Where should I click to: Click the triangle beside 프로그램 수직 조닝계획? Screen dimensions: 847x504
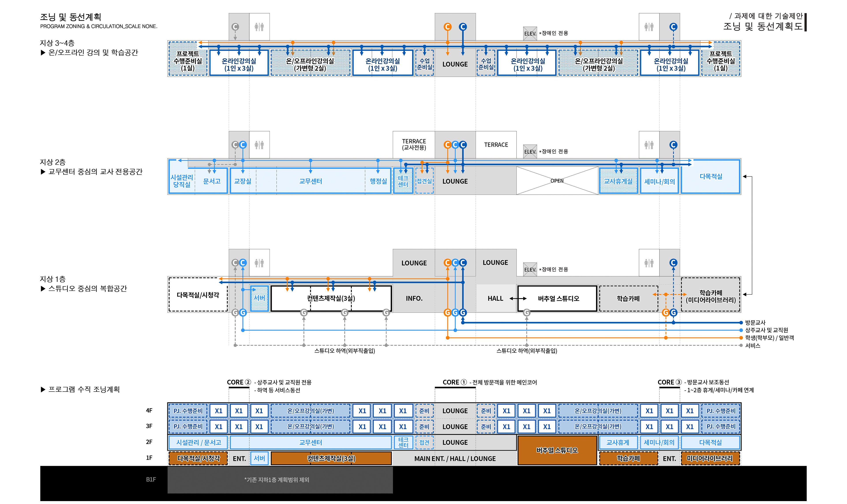click(43, 390)
